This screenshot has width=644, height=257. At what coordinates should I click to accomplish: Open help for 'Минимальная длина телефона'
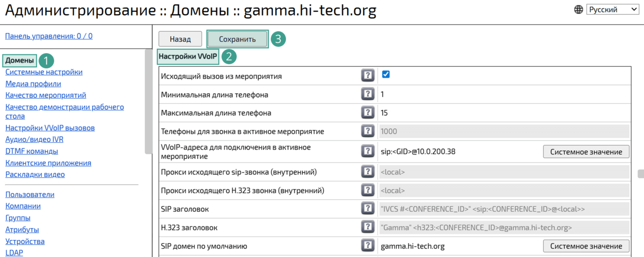tap(368, 94)
